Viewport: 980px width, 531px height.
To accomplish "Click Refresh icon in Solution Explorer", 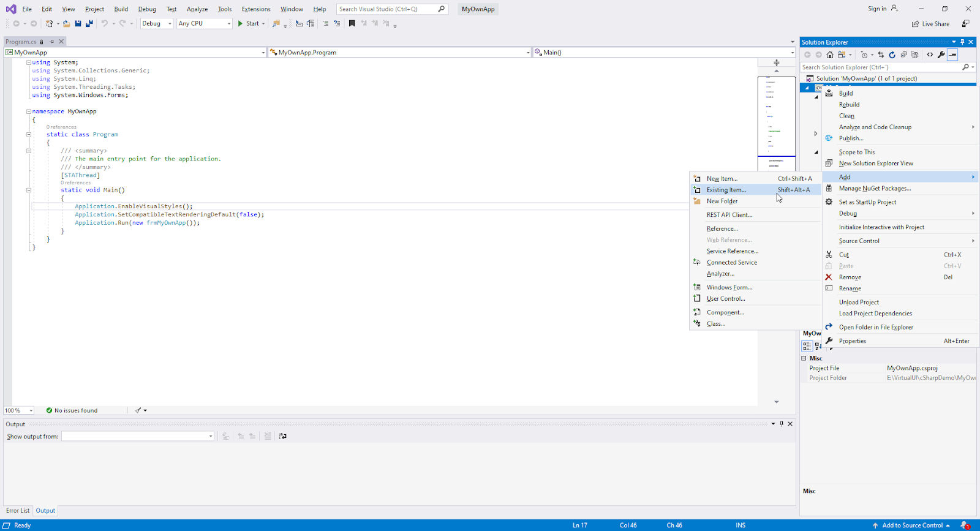I will (892, 55).
